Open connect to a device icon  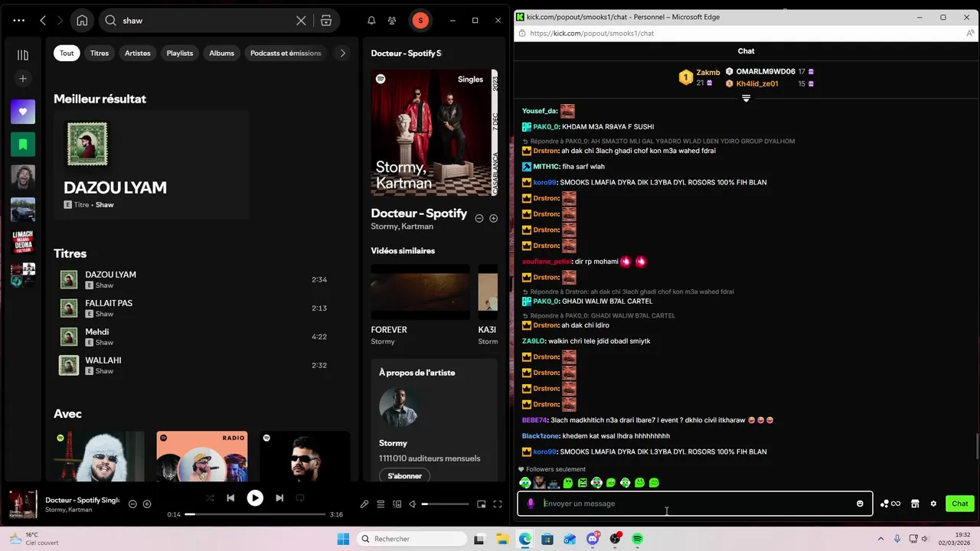coord(397,504)
